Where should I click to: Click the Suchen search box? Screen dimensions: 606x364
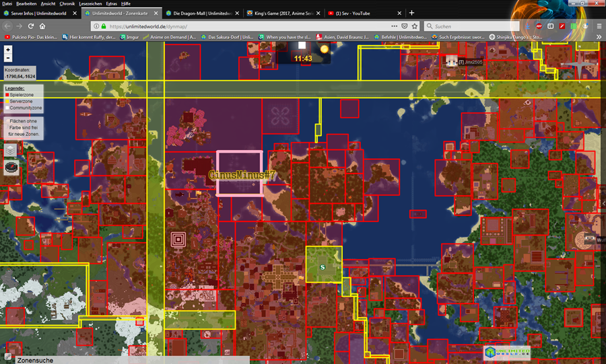(471, 26)
